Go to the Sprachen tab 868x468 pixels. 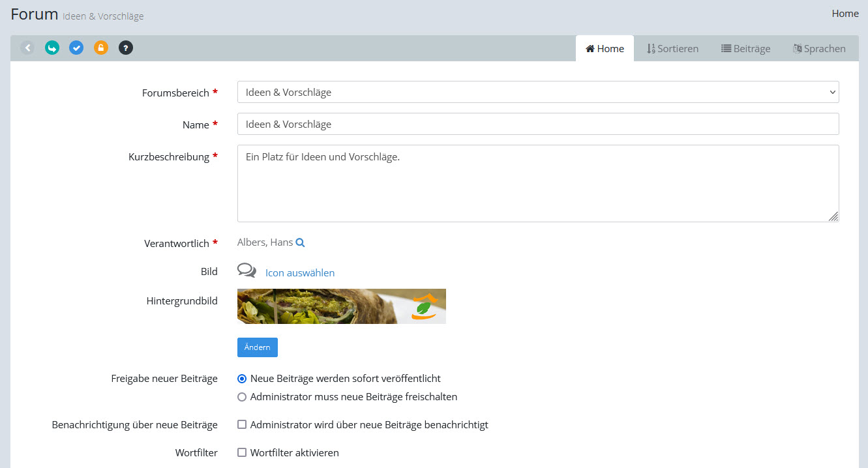point(819,49)
